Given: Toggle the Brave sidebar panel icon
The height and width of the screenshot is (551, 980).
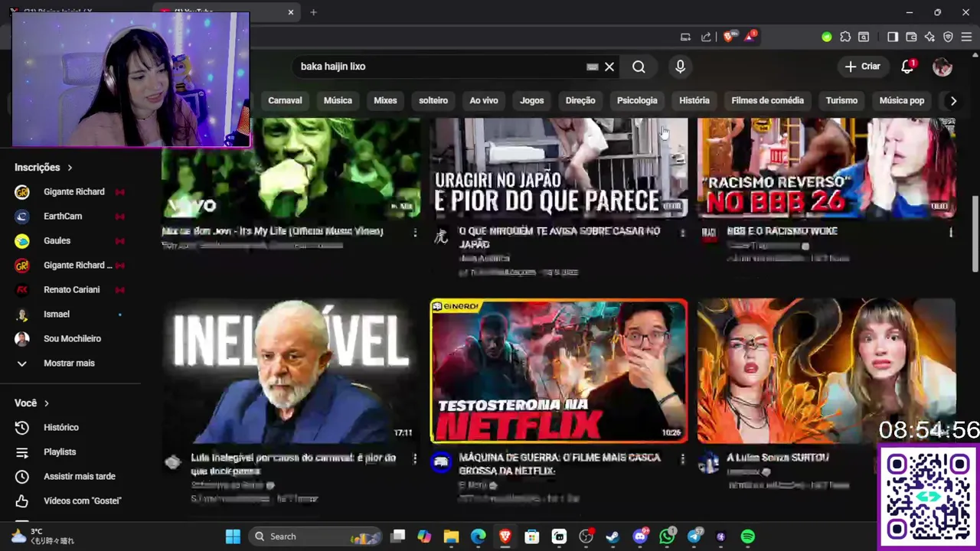Looking at the screenshot, I should [893, 37].
